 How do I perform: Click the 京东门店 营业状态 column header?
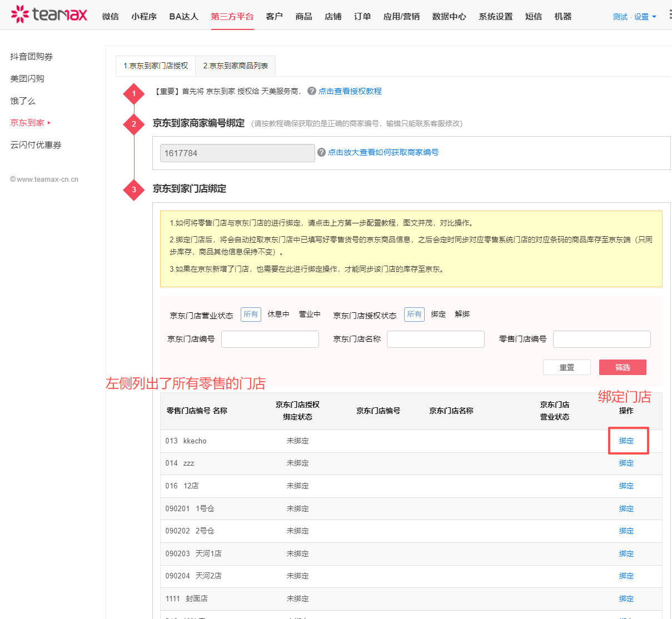[555, 411]
